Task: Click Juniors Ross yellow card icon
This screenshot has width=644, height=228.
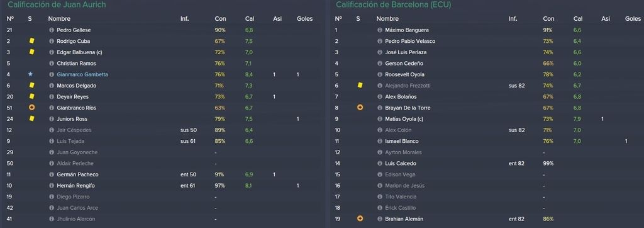Action: (31, 118)
